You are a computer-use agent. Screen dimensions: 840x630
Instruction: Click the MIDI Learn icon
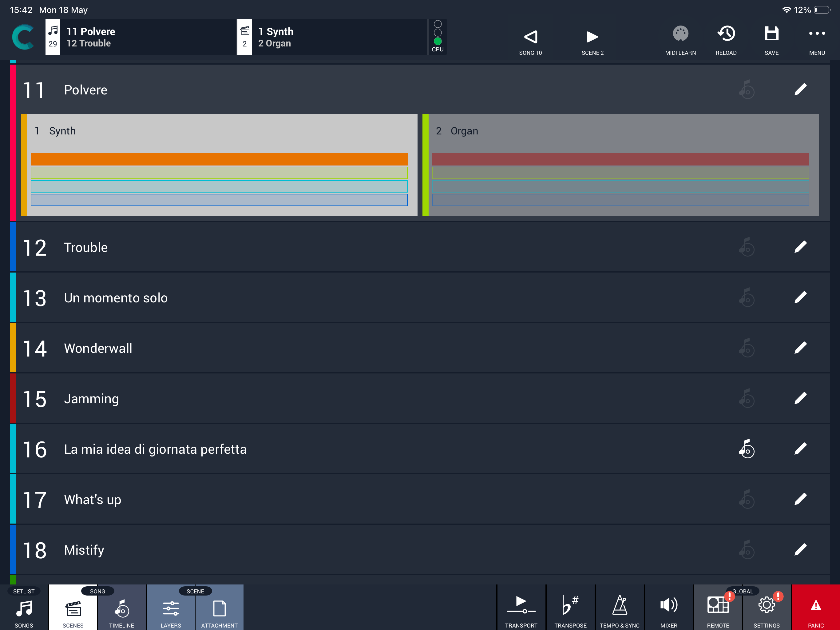(680, 34)
